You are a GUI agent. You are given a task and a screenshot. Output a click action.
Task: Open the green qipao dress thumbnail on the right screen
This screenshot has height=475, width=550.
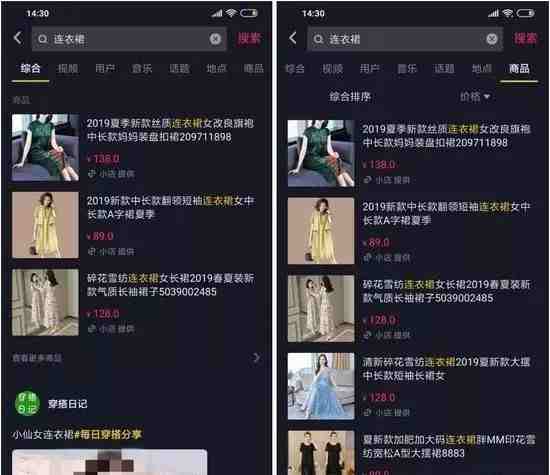click(x=321, y=153)
